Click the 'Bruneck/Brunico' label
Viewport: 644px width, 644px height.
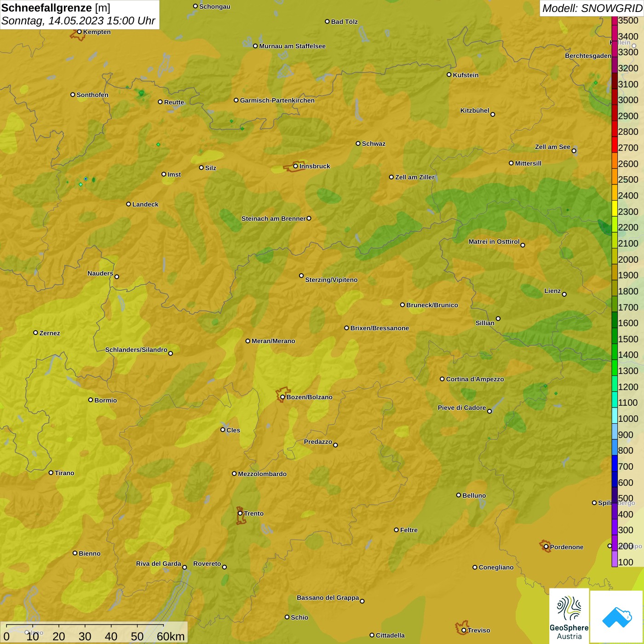[432, 305]
